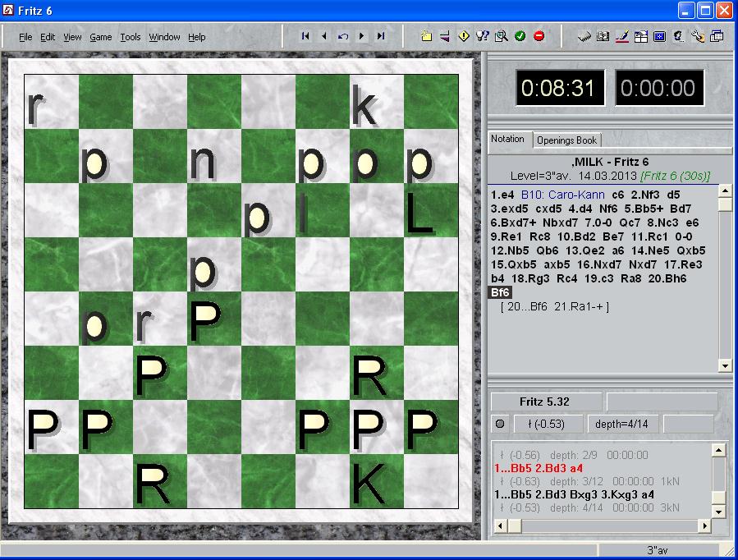Open the View menu
The height and width of the screenshot is (560, 738).
pyautogui.click(x=72, y=37)
